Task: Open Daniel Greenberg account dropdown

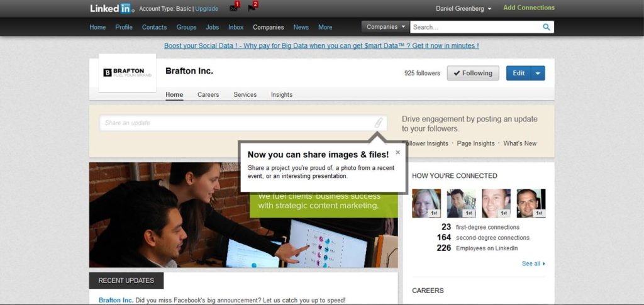Action: pyautogui.click(x=464, y=9)
